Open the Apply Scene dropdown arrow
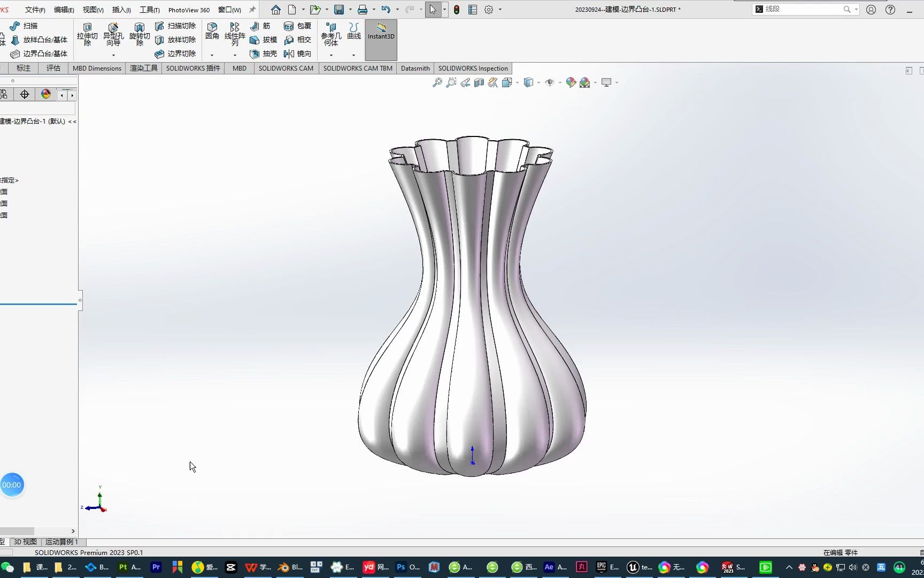This screenshot has height=578, width=924. 594,82
